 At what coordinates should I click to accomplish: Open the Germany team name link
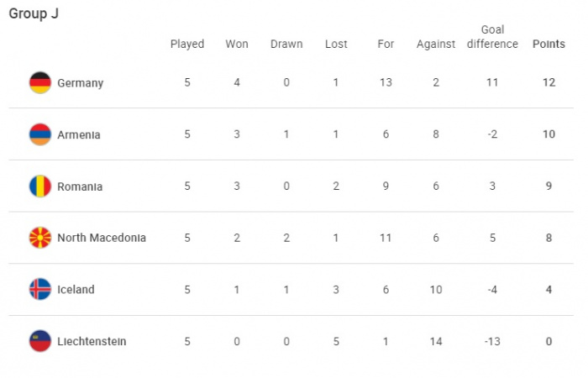pyautogui.click(x=81, y=83)
